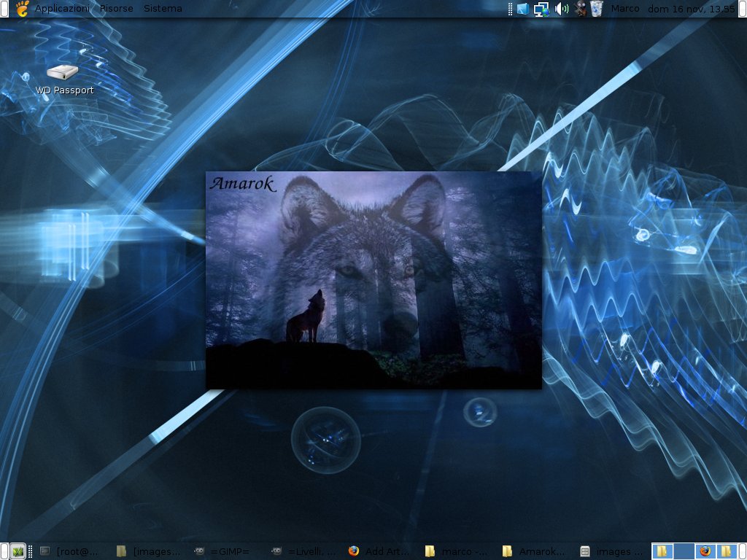
Task: Open the Applicazioni menu
Action: pyautogui.click(x=62, y=9)
